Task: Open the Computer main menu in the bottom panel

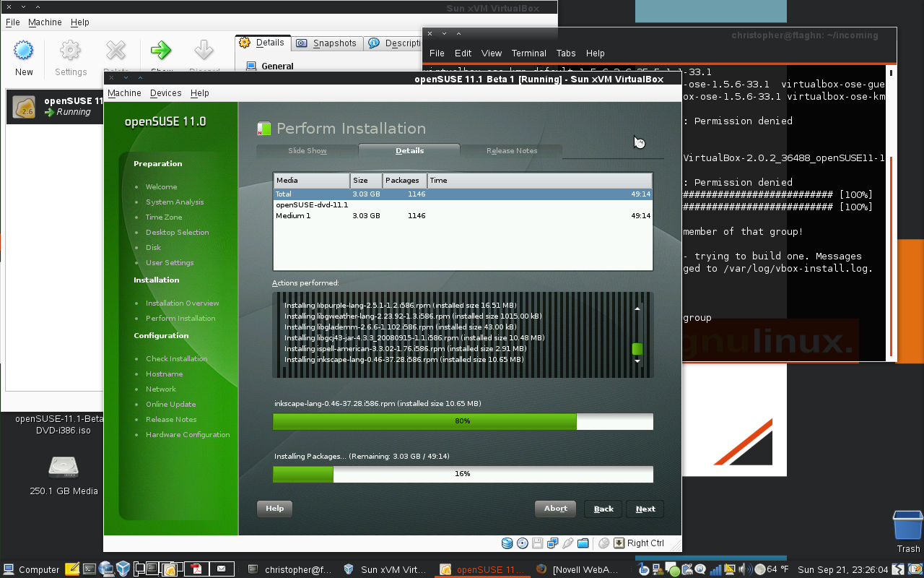Action: pos(31,569)
